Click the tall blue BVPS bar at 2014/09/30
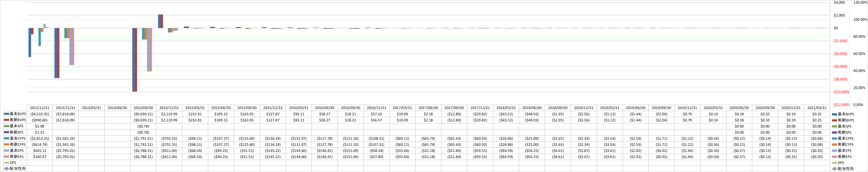Image resolution: width=868 pixels, height=172 pixels. click(133, 60)
